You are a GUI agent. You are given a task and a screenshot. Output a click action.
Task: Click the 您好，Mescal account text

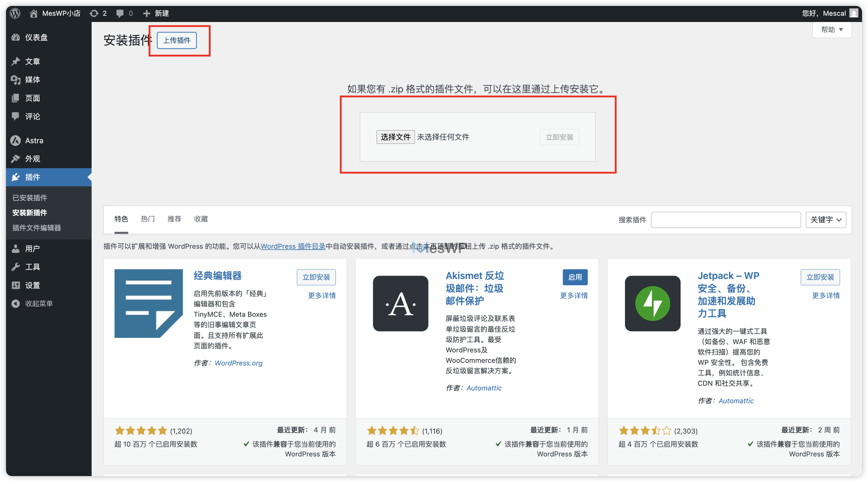823,13
